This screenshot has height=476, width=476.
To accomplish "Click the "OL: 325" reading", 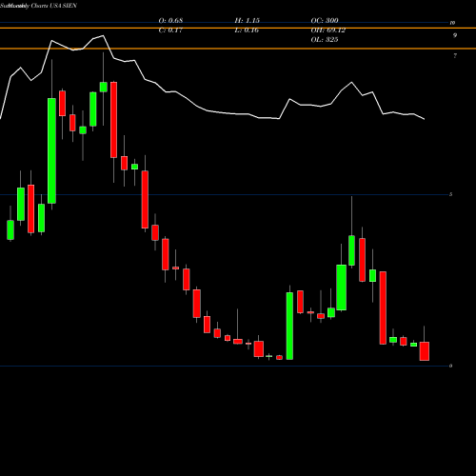I will 325,40.
